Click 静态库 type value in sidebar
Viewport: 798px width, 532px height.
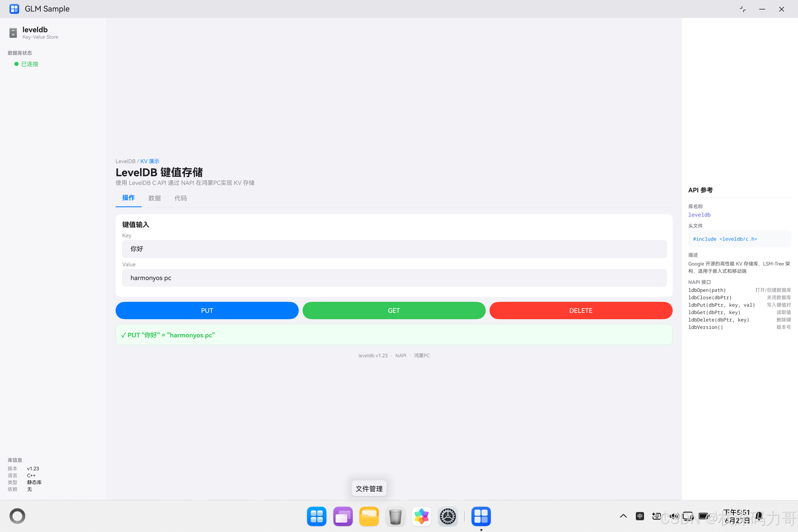coord(34,482)
